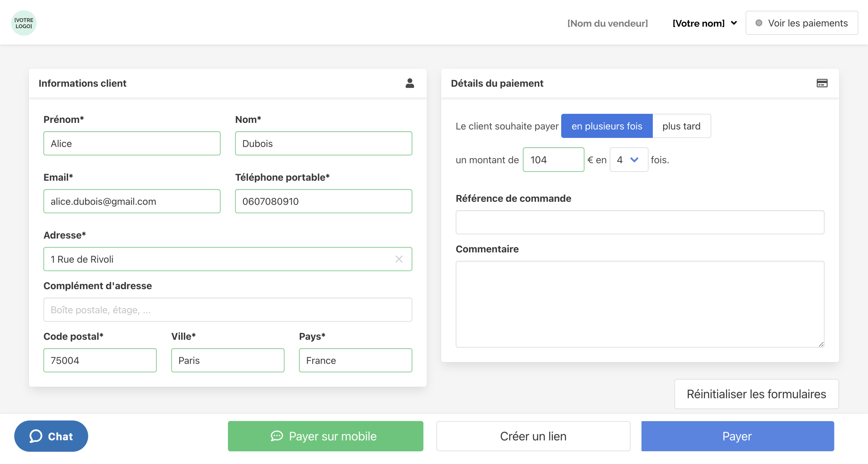Click inside the Commentaire text area
Screen dimensions: 868x464
coord(640,304)
